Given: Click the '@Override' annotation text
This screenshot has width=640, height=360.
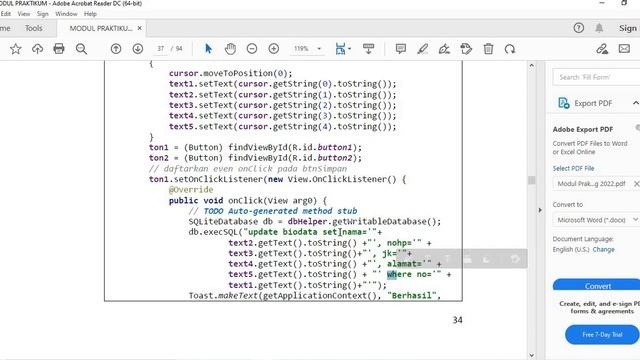Looking at the screenshot, I should pyautogui.click(x=191, y=189).
